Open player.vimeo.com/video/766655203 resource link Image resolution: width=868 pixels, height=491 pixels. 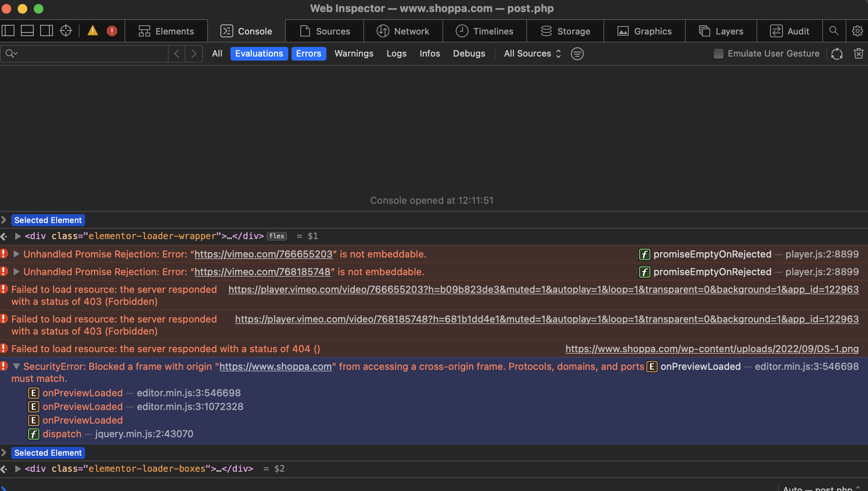coord(544,290)
